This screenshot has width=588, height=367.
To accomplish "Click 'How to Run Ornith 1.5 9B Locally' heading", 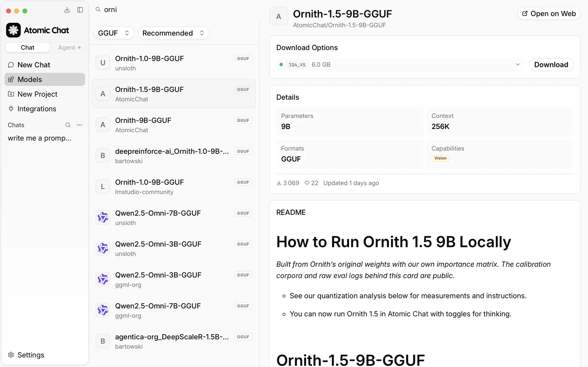I will point(394,242).
